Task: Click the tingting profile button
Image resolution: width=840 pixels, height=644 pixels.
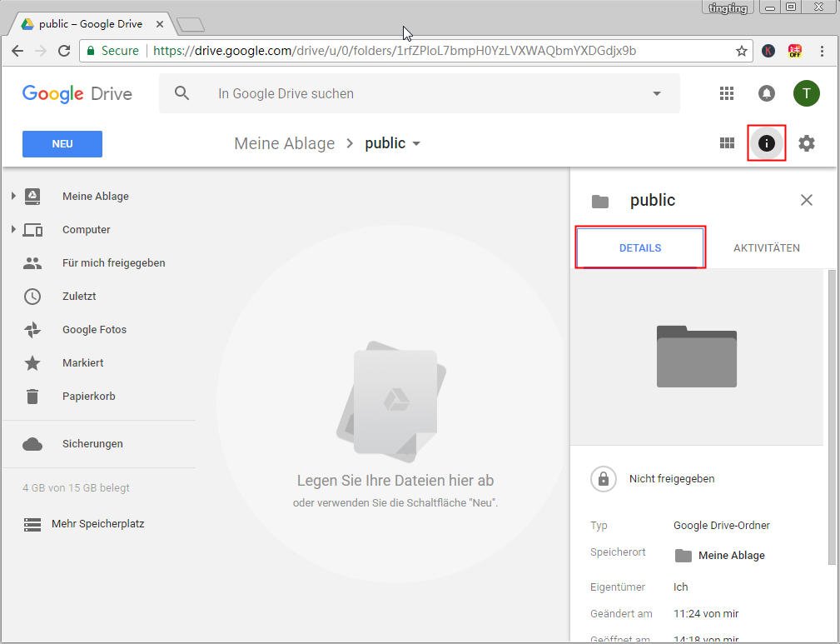Action: [x=728, y=7]
